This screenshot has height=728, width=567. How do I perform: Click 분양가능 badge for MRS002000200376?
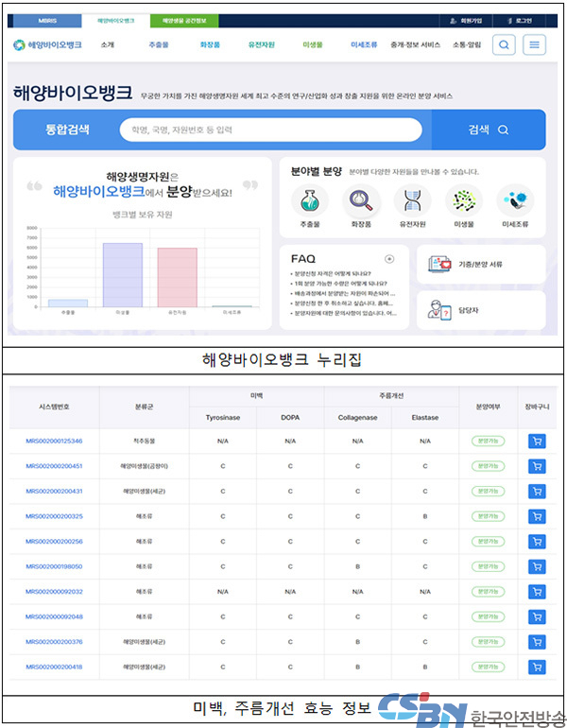point(489,642)
